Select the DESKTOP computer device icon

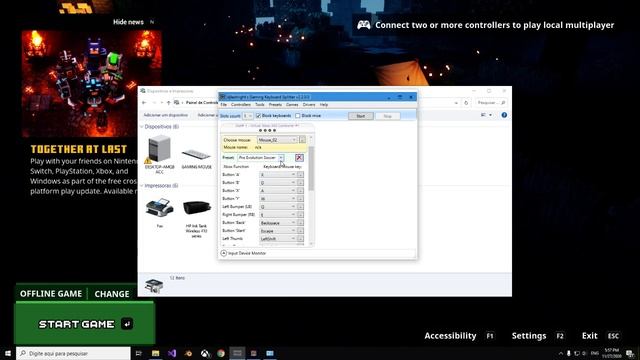(160, 155)
